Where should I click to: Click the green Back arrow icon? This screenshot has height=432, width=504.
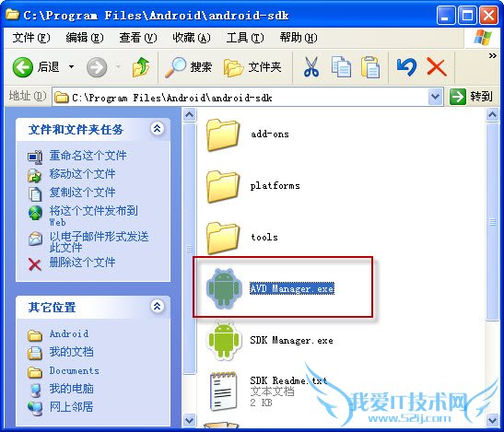pyautogui.click(x=22, y=67)
